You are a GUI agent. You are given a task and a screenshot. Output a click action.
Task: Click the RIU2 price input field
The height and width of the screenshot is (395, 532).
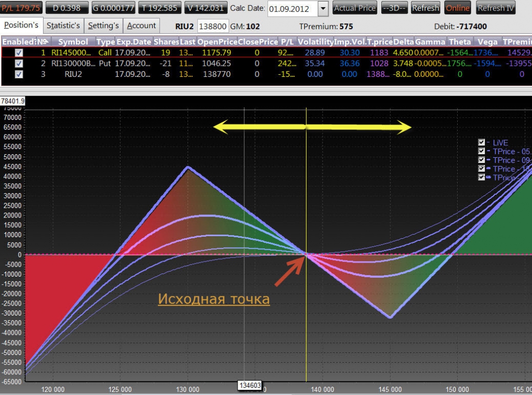[x=213, y=26]
